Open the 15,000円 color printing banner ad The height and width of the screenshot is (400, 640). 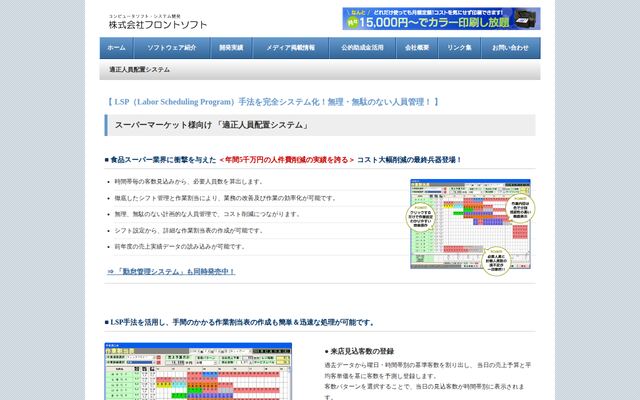441,19
